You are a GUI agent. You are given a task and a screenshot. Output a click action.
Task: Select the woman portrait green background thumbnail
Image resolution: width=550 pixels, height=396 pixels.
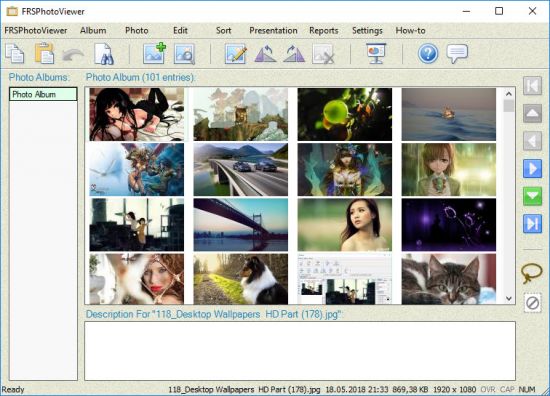[x=344, y=225]
